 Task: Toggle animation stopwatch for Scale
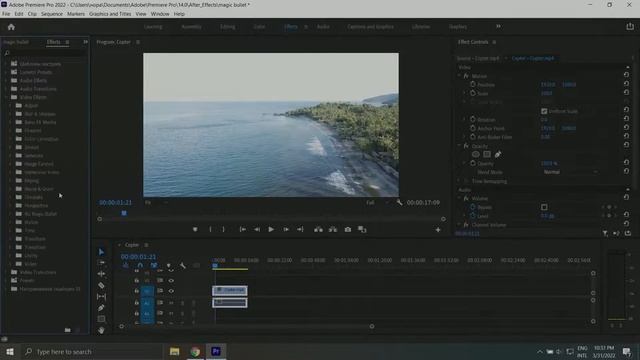point(473,93)
